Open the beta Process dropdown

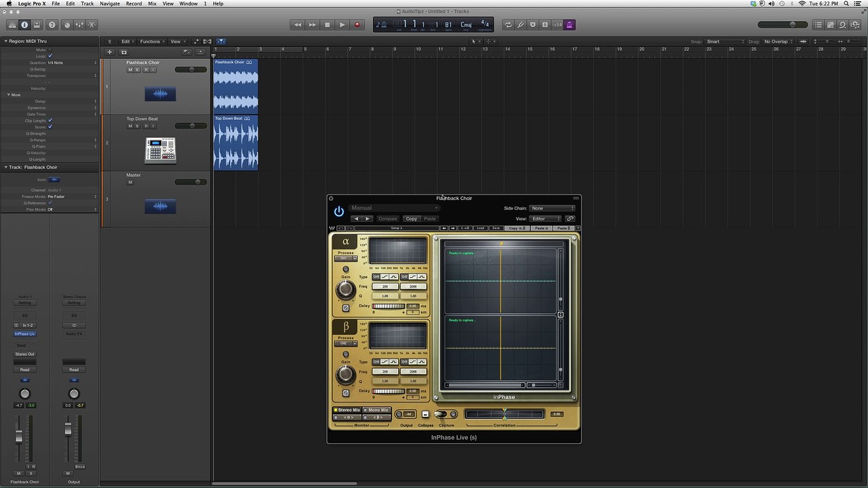pos(346,343)
